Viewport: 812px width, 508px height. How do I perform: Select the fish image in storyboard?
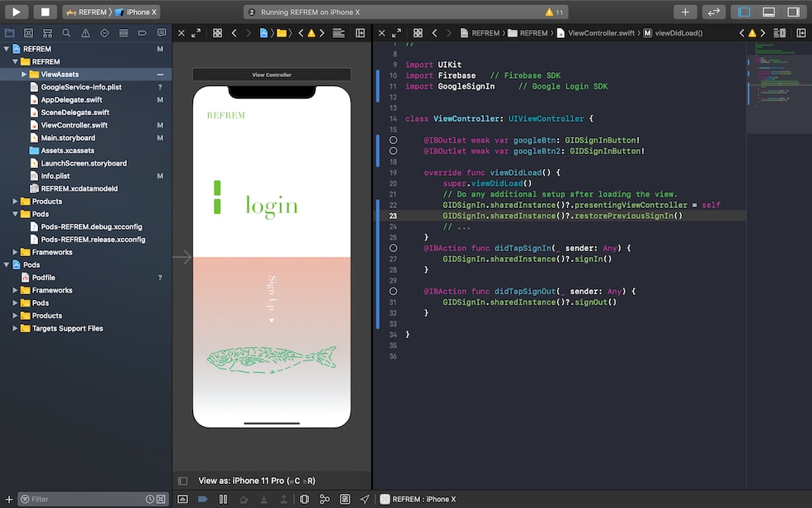click(x=272, y=360)
